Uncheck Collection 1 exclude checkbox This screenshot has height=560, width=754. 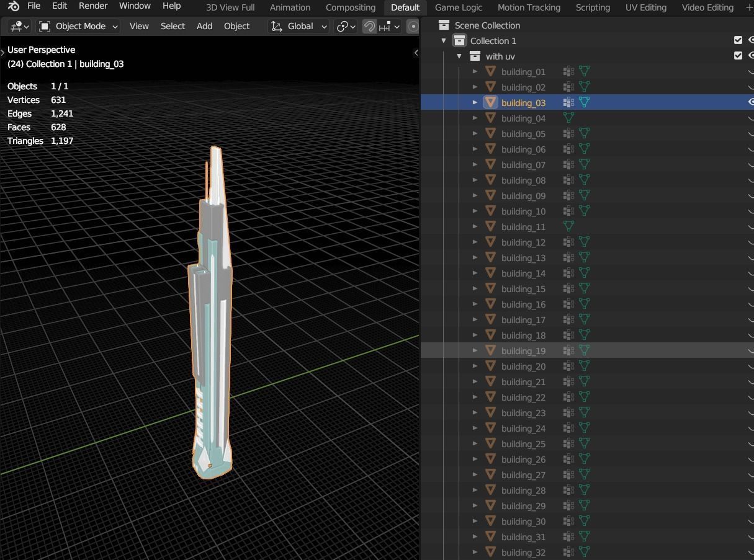738,40
